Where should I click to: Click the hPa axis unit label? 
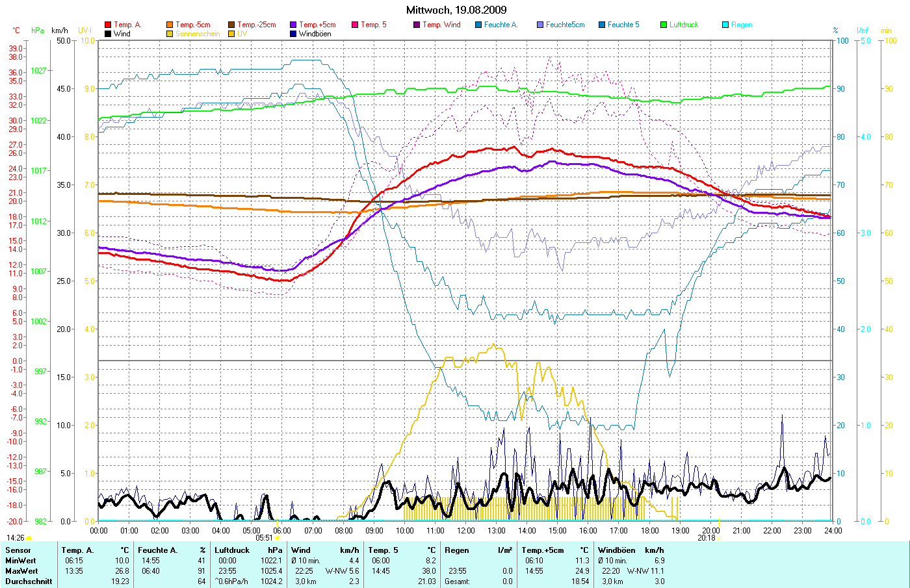(x=38, y=31)
